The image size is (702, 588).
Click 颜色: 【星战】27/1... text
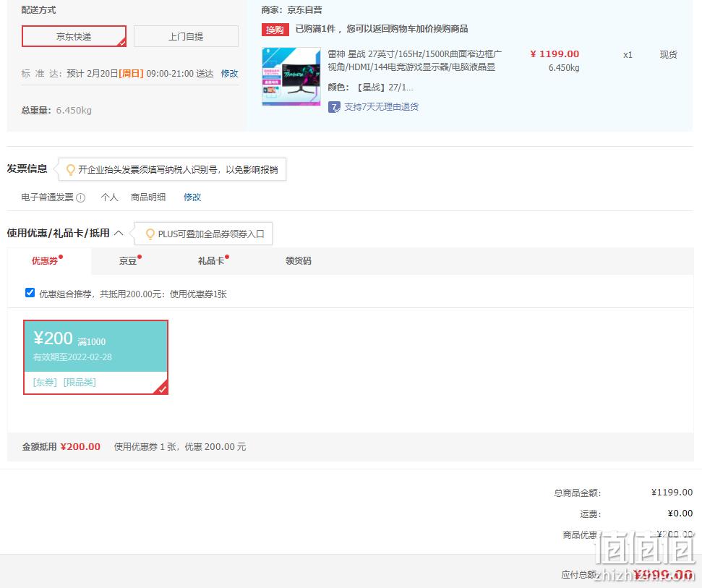coord(370,88)
